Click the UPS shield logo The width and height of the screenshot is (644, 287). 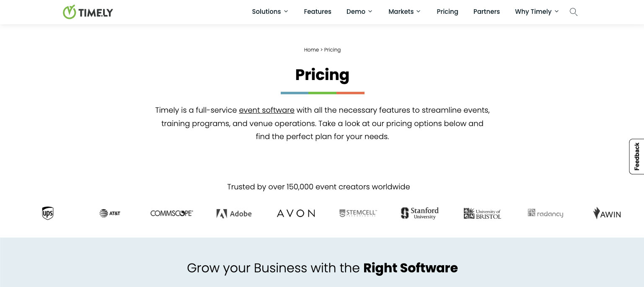[48, 213]
